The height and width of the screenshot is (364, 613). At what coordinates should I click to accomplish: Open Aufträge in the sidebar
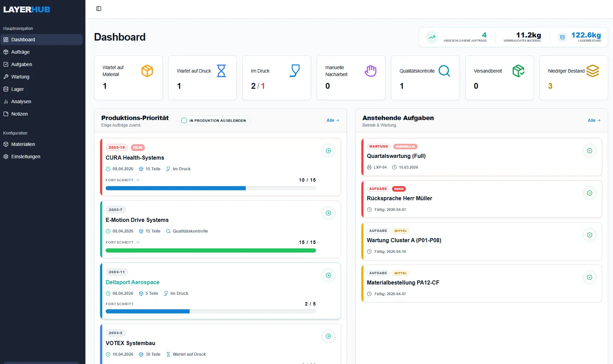click(x=41, y=52)
